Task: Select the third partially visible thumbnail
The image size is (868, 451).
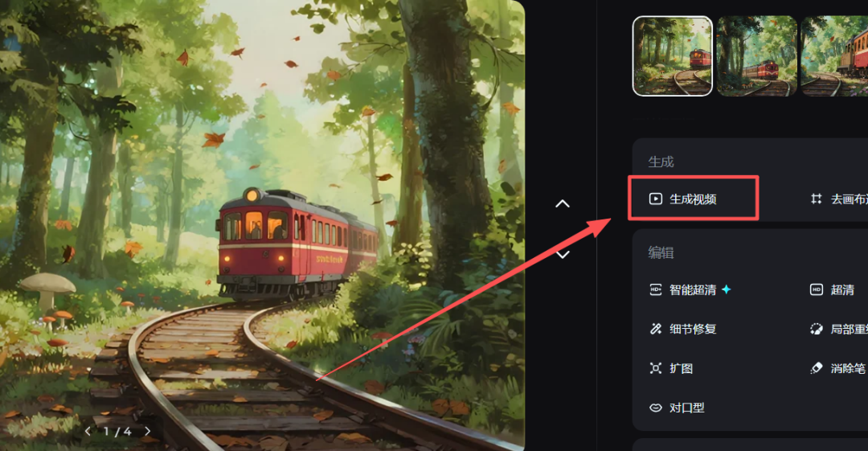Action: 835,56
